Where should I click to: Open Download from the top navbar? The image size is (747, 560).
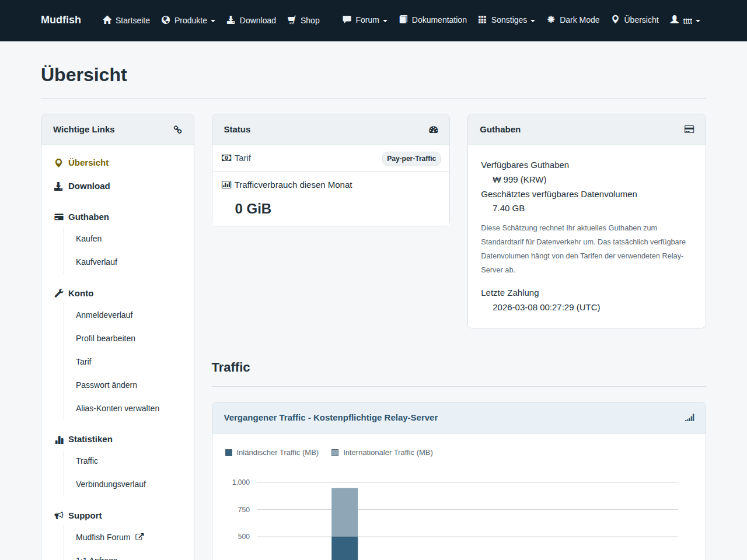[252, 20]
